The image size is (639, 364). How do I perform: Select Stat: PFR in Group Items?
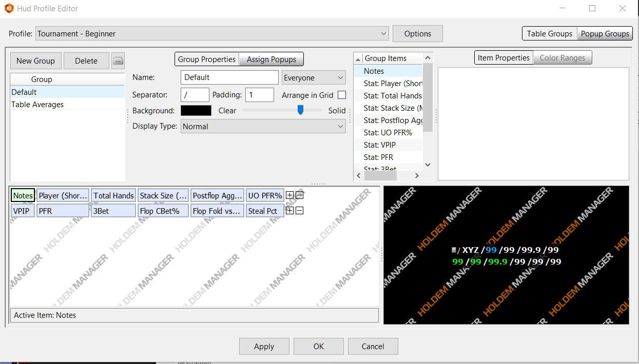[x=389, y=157]
